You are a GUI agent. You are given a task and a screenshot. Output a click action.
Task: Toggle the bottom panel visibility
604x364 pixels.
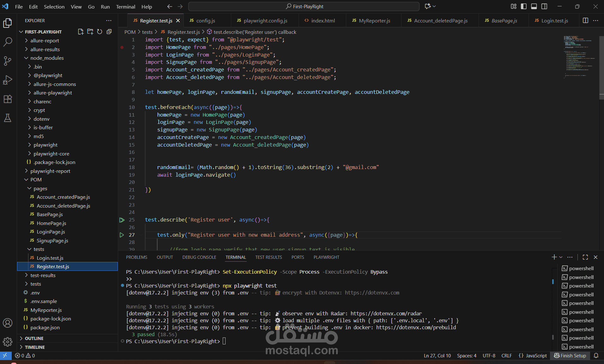(x=534, y=6)
